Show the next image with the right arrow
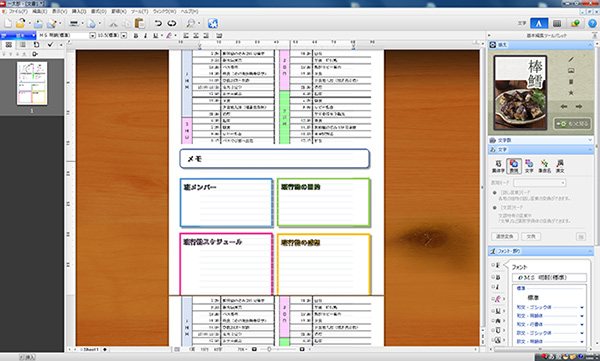Image resolution: width=600 pixels, height=361 pixels. (579, 106)
